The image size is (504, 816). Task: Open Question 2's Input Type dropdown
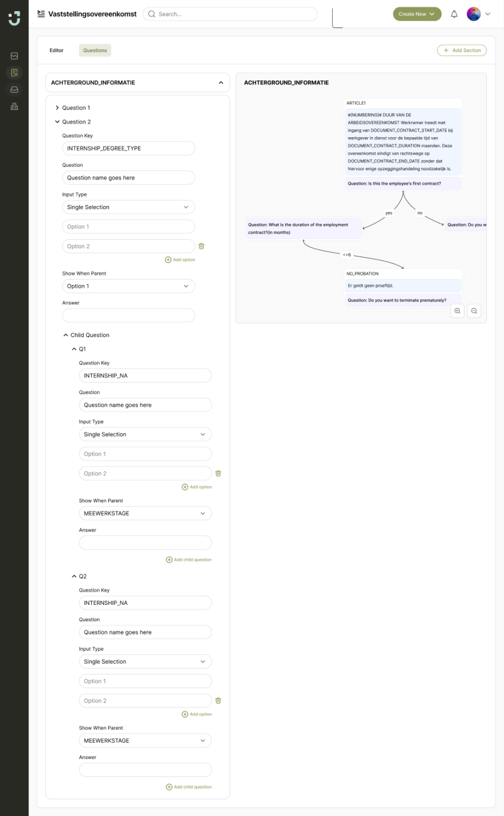(x=129, y=207)
